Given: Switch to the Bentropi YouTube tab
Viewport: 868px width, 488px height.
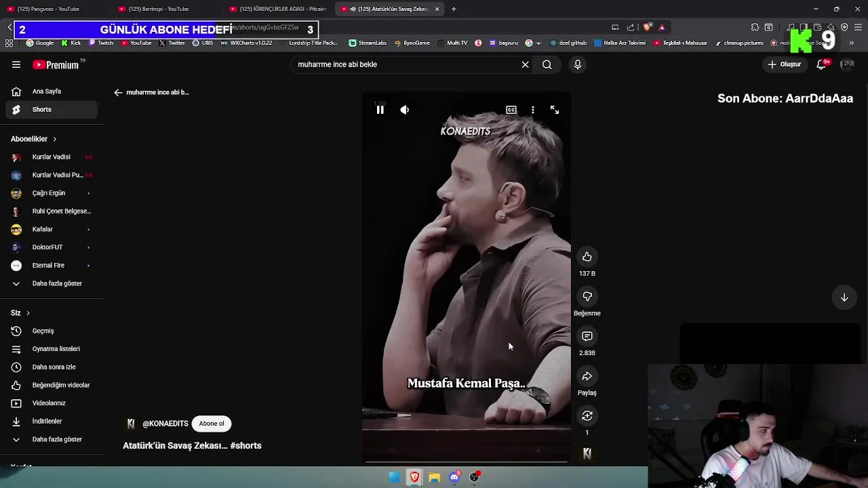Looking at the screenshot, I should pyautogui.click(x=166, y=9).
